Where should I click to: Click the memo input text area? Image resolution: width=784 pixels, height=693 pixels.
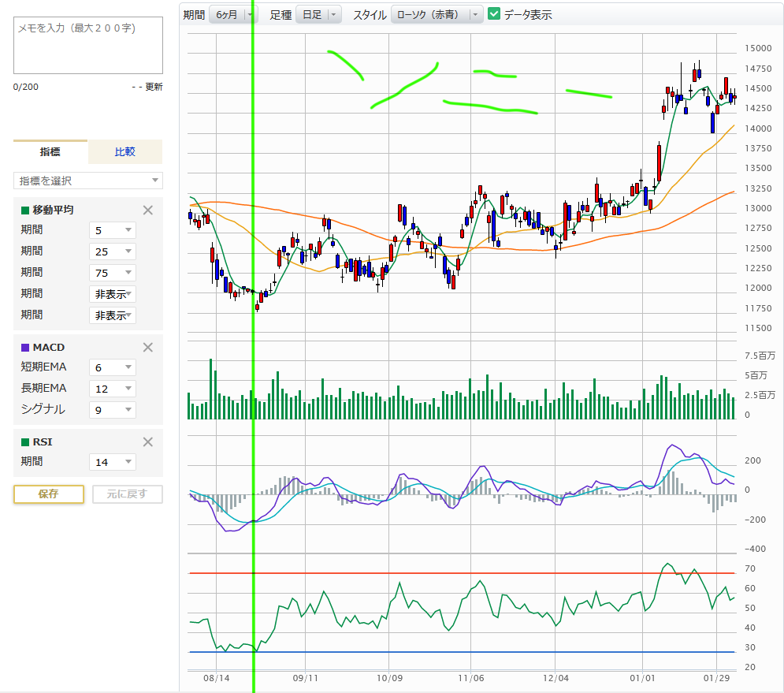point(88,46)
